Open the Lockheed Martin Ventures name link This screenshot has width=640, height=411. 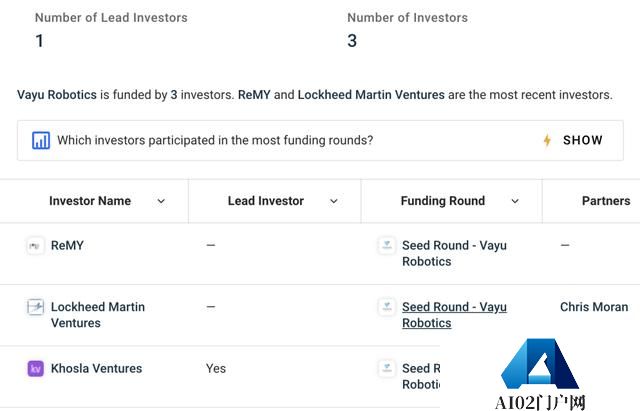point(98,315)
